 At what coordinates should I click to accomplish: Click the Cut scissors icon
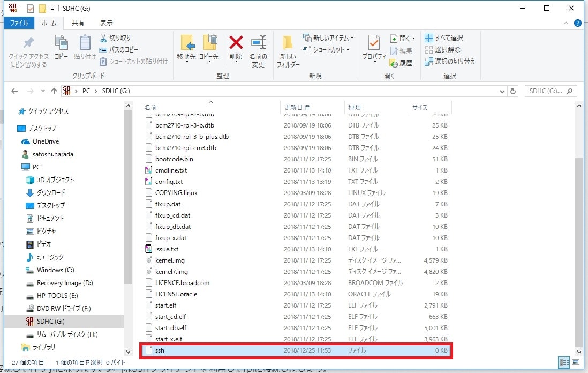point(103,38)
